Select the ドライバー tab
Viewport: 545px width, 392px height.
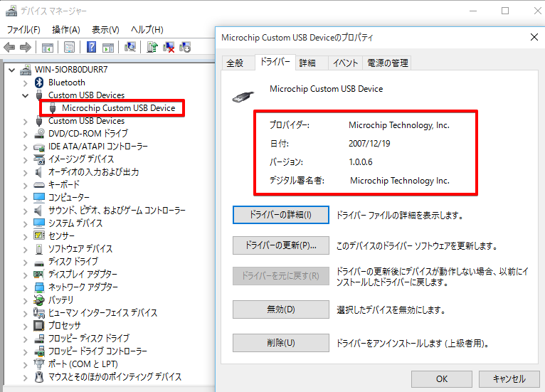[x=275, y=62]
